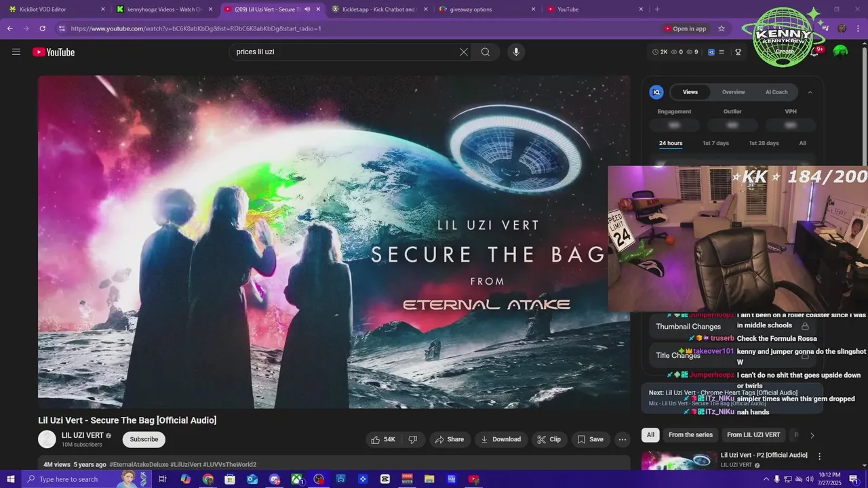Open the green account avatar menu
Image resolution: width=868 pixels, height=488 pixels.
840,52
